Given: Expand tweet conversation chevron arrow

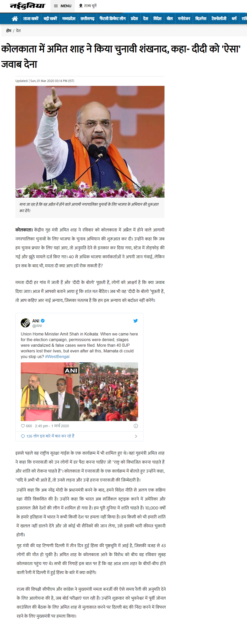Looking at the screenshot, I should [x=136, y=436].
